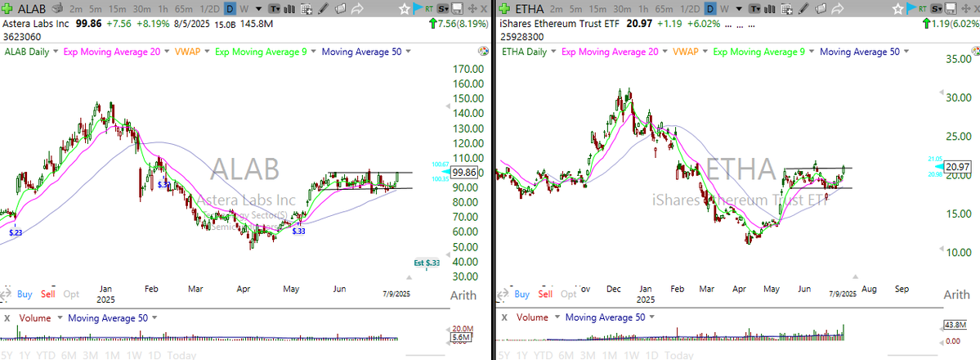Click the favorite star icon on ALAB chart
Screen dimensions: 980x360
(405, 9)
